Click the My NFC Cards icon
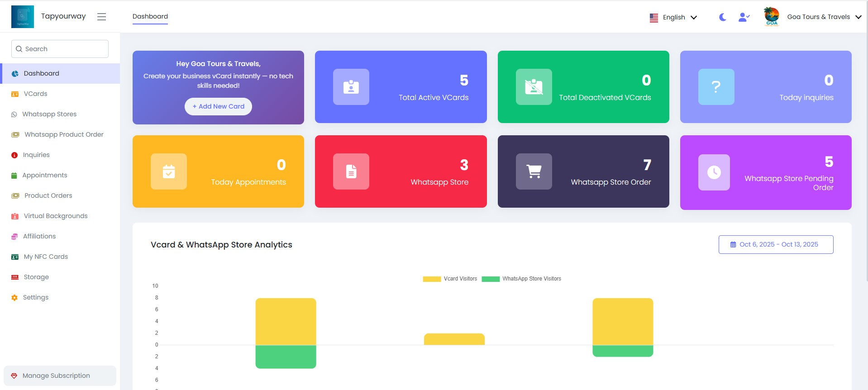The height and width of the screenshot is (390, 868). (x=15, y=257)
